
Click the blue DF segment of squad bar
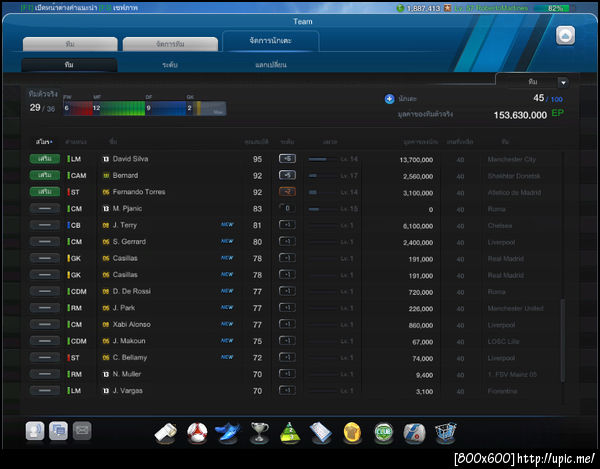tap(166, 108)
